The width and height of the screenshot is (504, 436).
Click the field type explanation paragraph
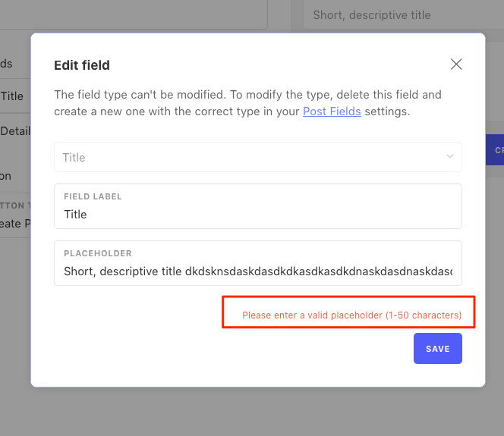pos(247,103)
